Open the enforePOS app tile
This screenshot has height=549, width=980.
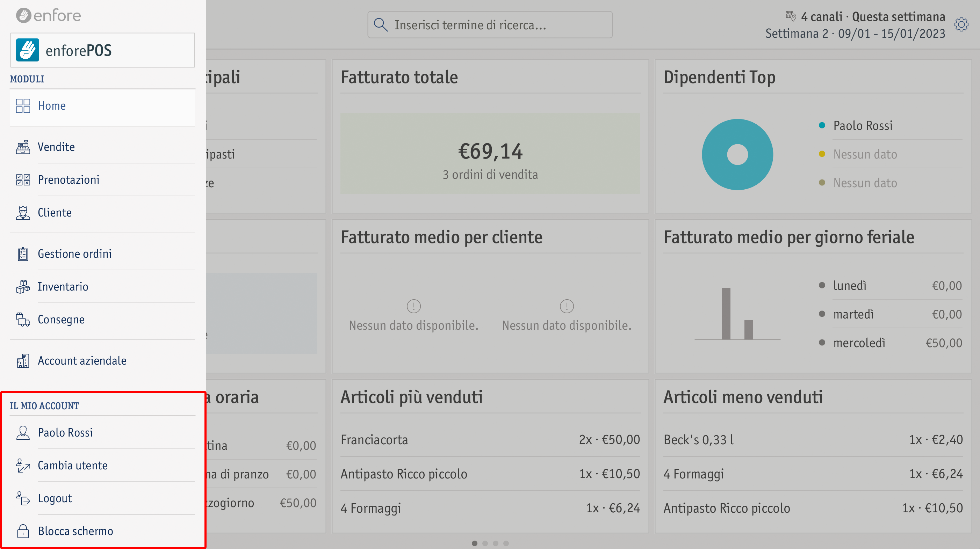(102, 50)
